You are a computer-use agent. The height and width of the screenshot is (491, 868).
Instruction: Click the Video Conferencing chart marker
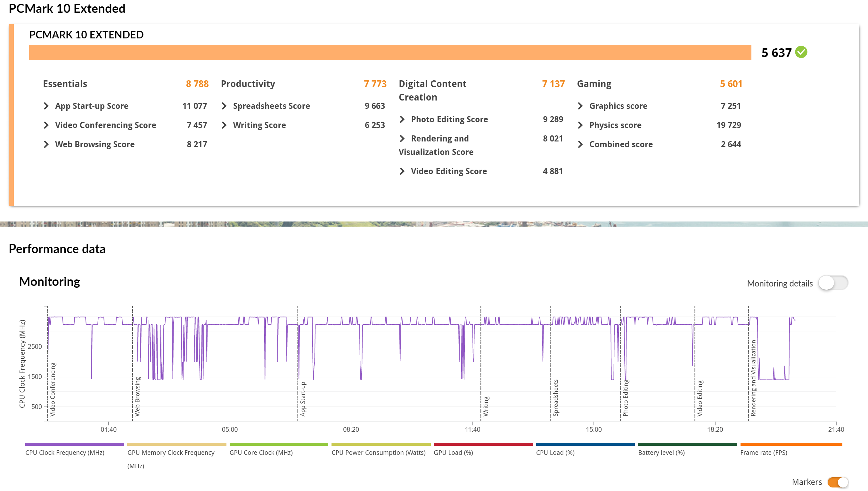point(53,389)
